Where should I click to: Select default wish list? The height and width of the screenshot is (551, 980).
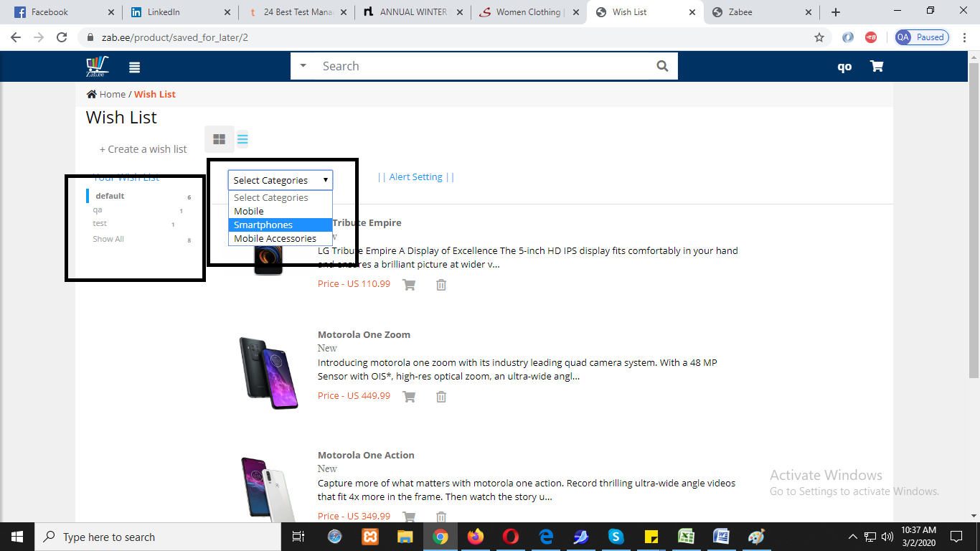(110, 196)
